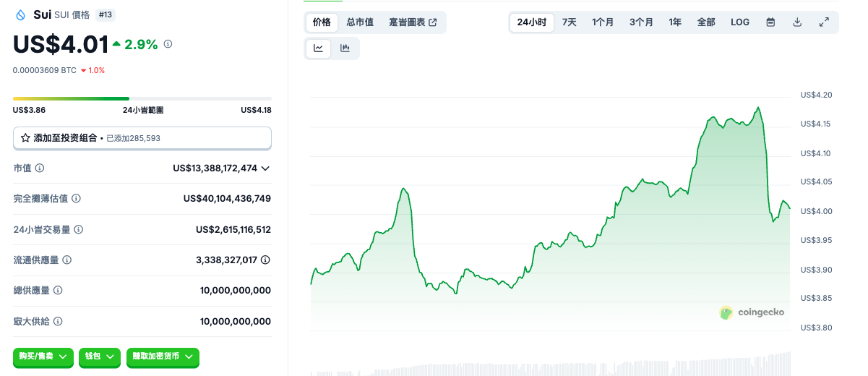Click 添加至投资组合 button
868x376 pixels.
(142, 137)
